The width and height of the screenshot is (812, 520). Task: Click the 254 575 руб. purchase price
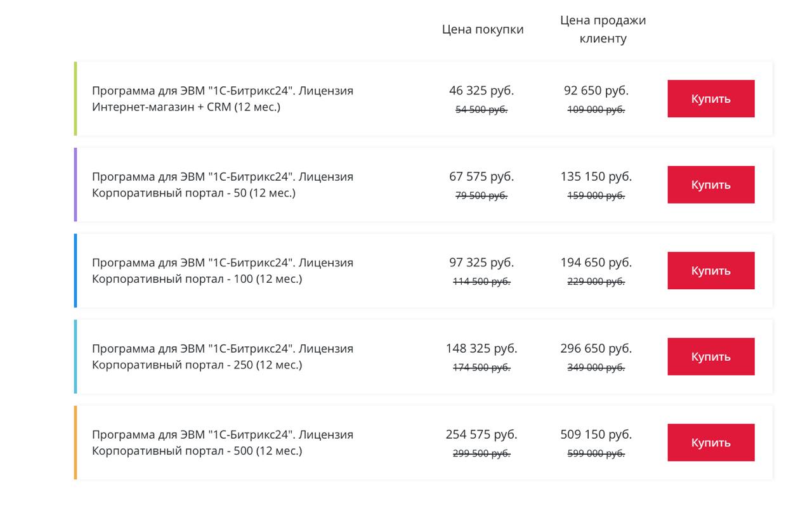tap(481, 434)
